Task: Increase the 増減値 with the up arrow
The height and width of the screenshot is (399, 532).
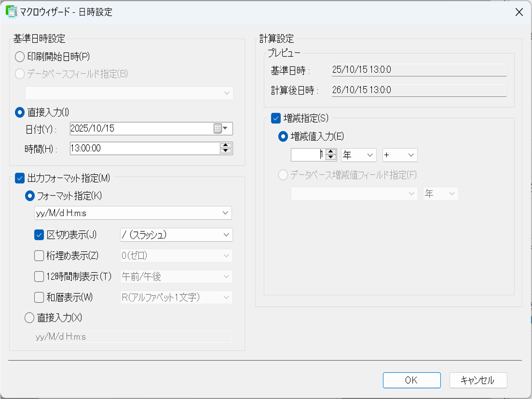Action: (331, 152)
